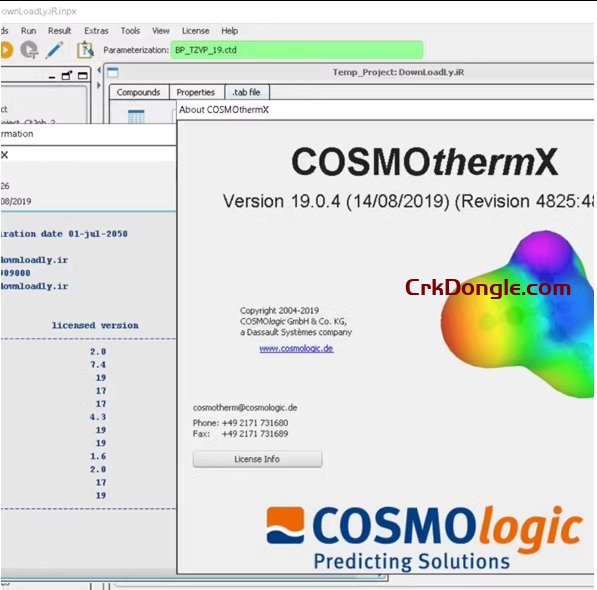Click the expiration date 01-jul-2050 line
This screenshot has width=597, height=590.
tap(64, 234)
